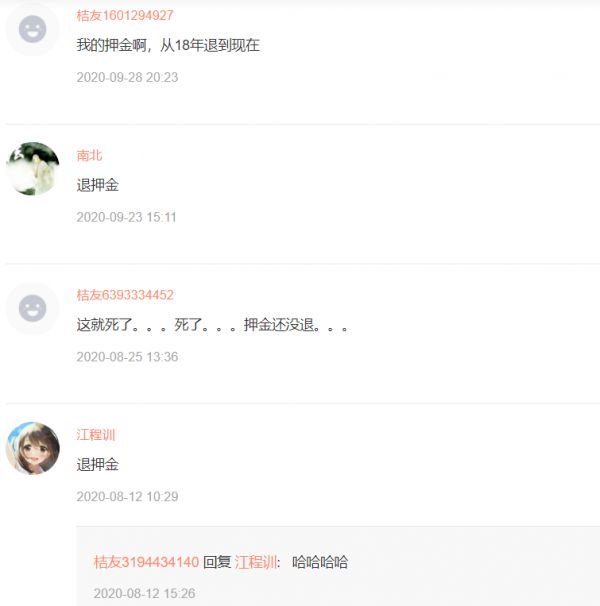Select reply timestamp 2020-08-12 15:26
The width and height of the screenshot is (600, 606).
tap(144, 593)
